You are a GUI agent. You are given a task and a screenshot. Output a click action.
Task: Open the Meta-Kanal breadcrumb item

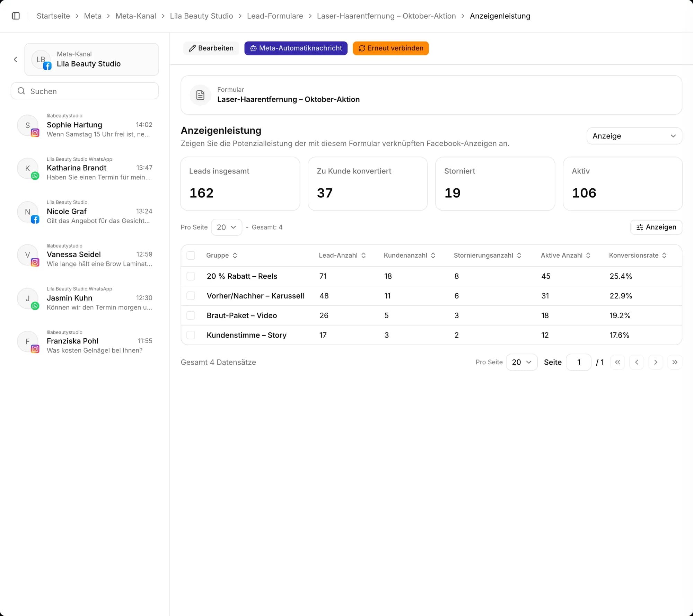[135, 16]
